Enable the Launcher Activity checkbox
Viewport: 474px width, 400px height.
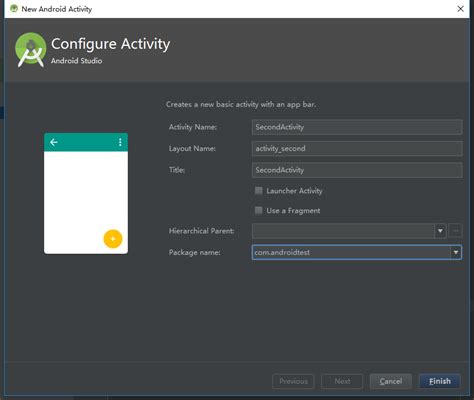tap(259, 191)
